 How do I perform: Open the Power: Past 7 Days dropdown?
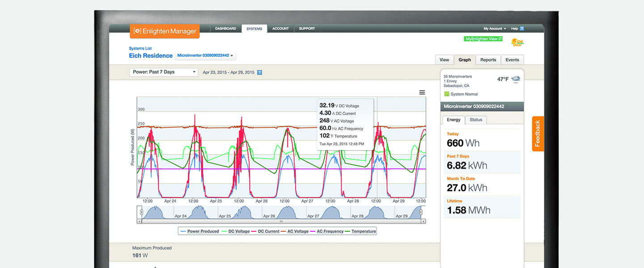click(x=163, y=72)
